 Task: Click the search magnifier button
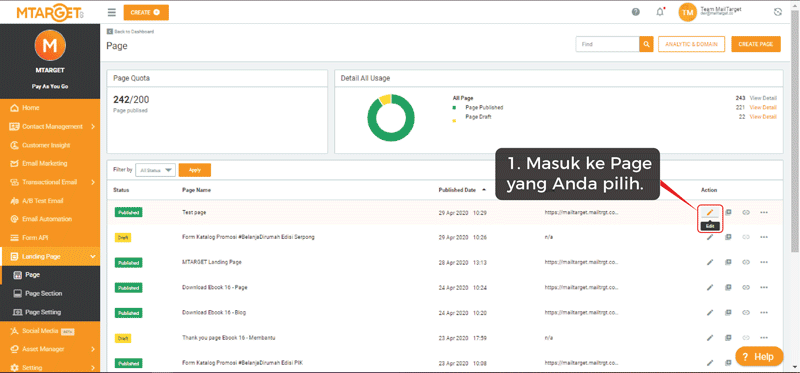tap(646, 44)
